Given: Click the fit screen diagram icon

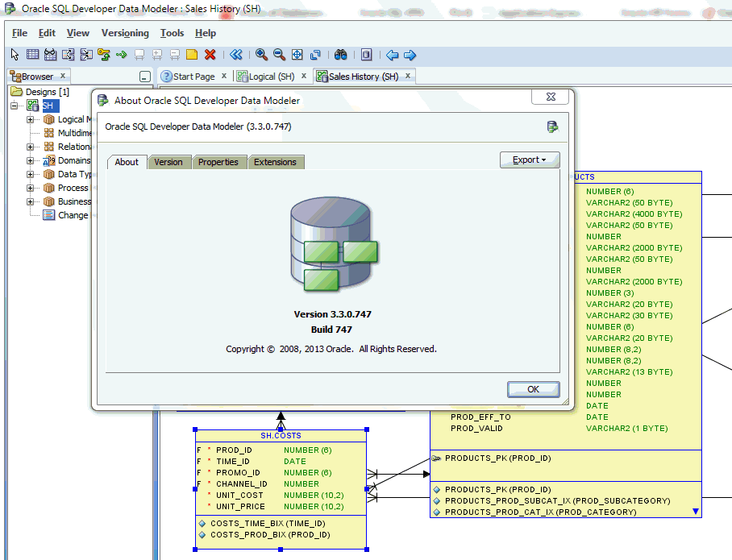Looking at the screenshot, I should [x=297, y=54].
